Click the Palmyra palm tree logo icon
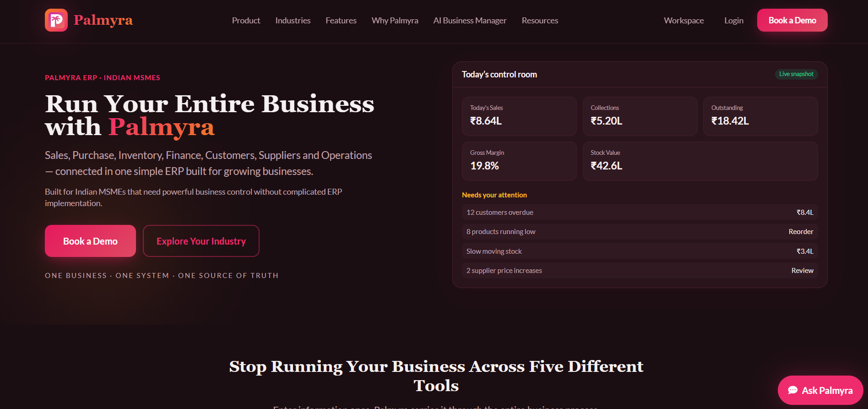 point(56,20)
